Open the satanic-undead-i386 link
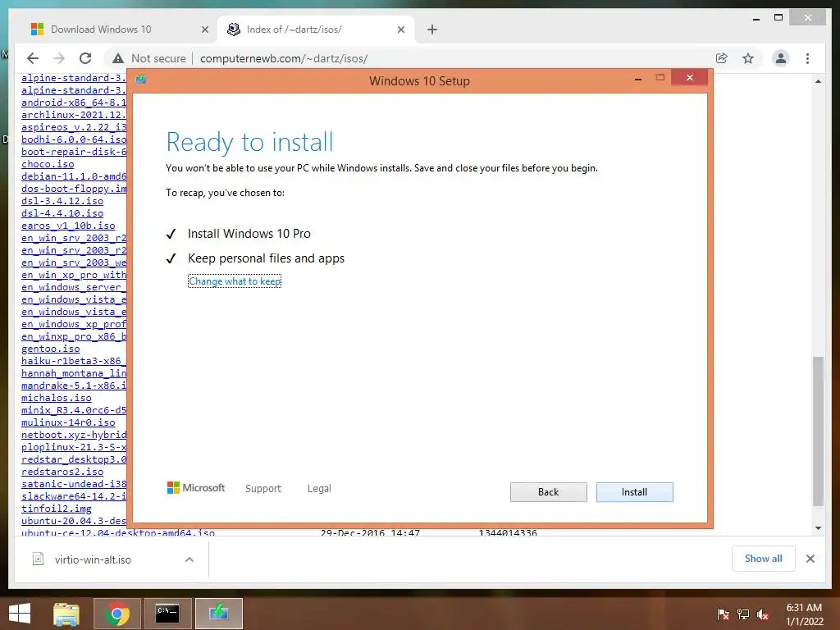Screen dimensions: 840x630 74,484
